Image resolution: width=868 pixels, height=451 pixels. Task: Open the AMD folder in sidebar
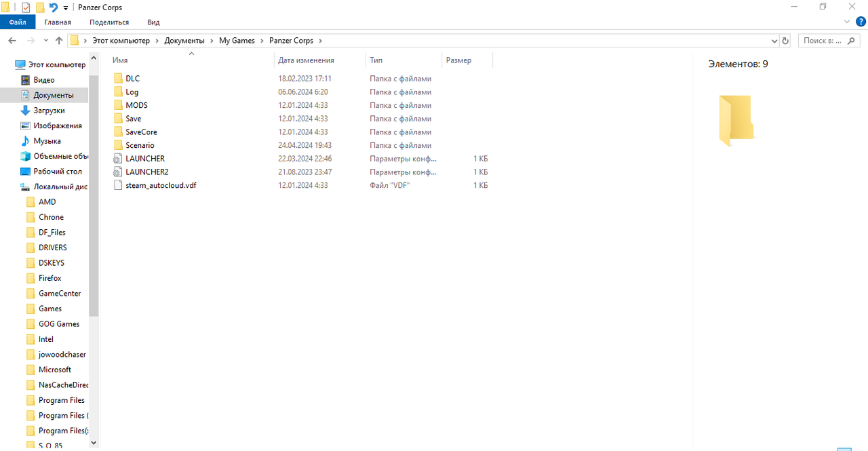point(47,202)
